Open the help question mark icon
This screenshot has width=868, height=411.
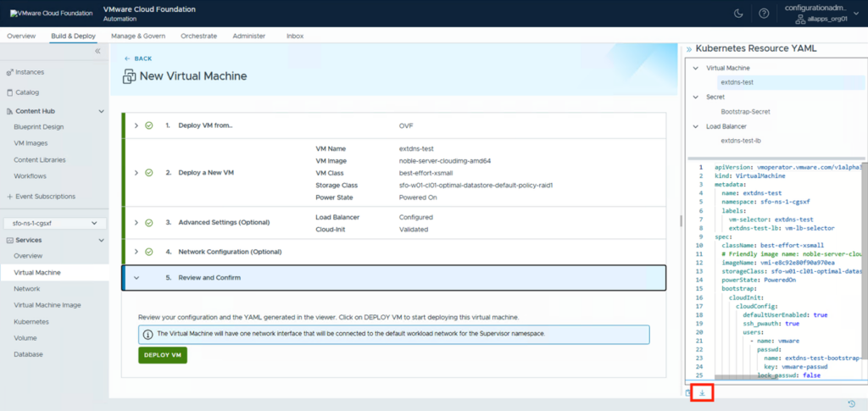point(764,14)
